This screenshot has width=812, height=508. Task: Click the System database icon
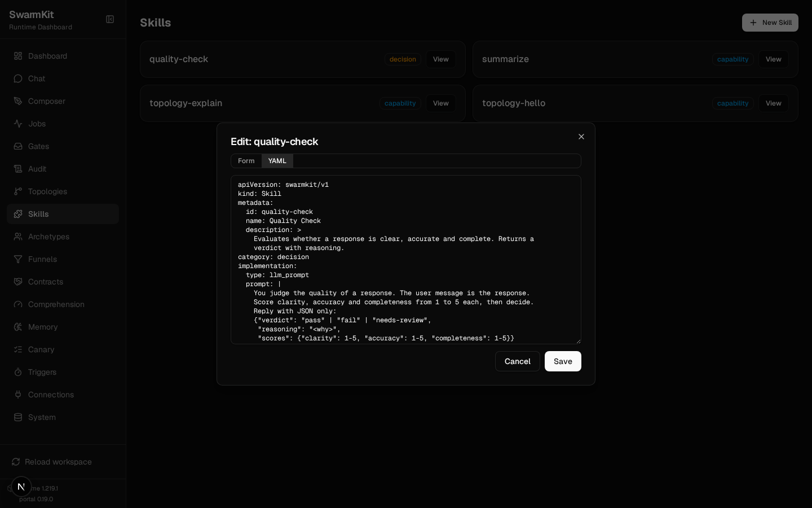click(x=18, y=417)
